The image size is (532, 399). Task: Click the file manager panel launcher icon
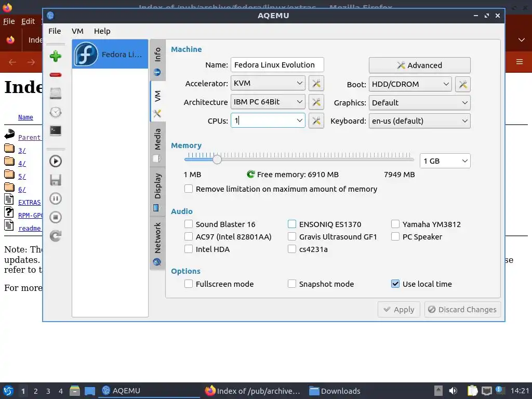tap(75, 391)
